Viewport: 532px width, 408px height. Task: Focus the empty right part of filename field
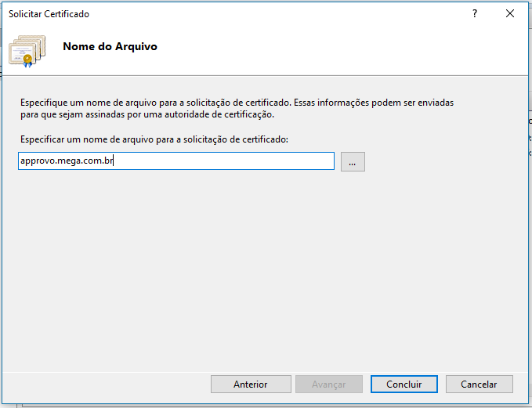(235, 161)
